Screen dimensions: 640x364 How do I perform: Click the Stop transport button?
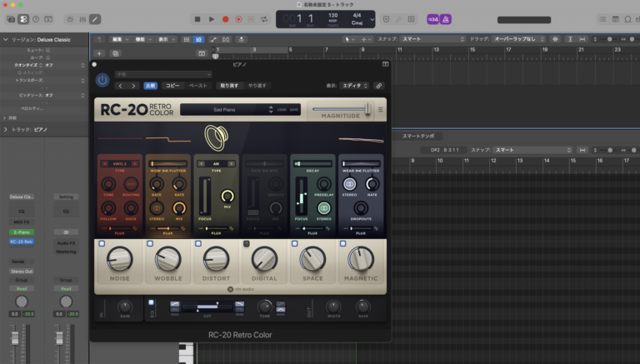point(197,19)
